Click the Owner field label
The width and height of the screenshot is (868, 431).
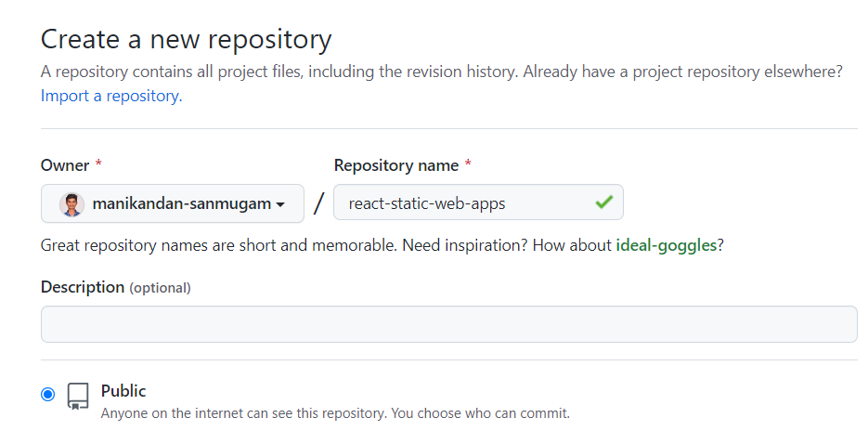point(65,165)
